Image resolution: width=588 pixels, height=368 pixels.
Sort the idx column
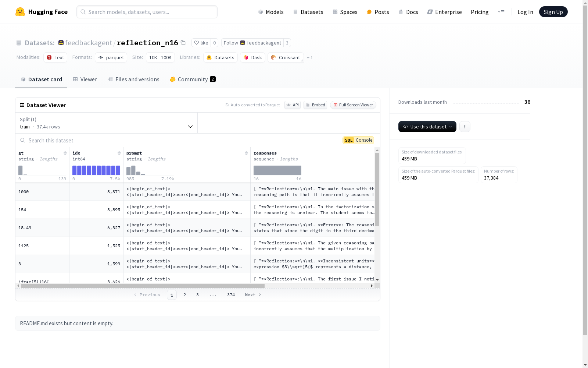tap(119, 153)
